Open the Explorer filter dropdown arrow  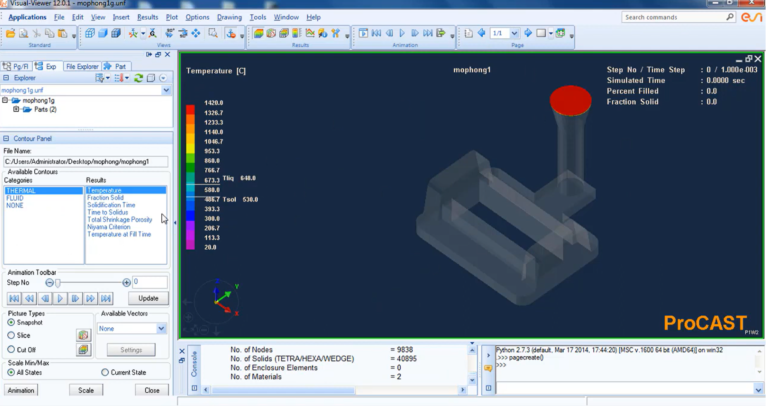tap(107, 78)
